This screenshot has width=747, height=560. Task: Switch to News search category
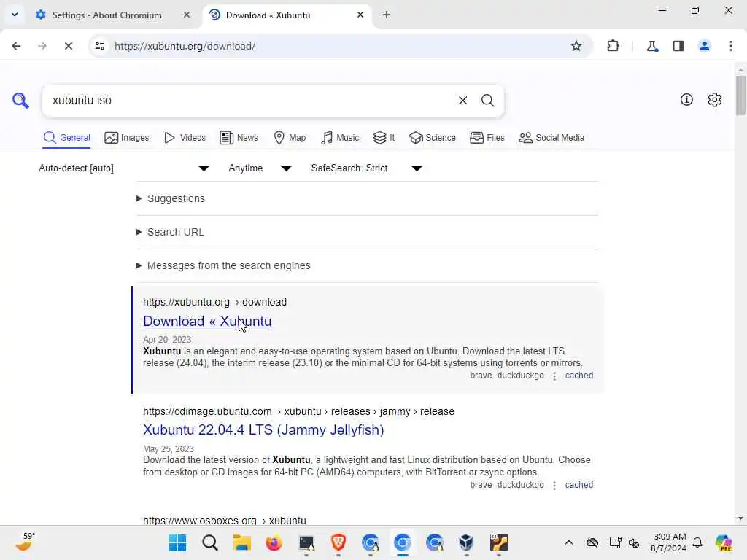pos(239,138)
